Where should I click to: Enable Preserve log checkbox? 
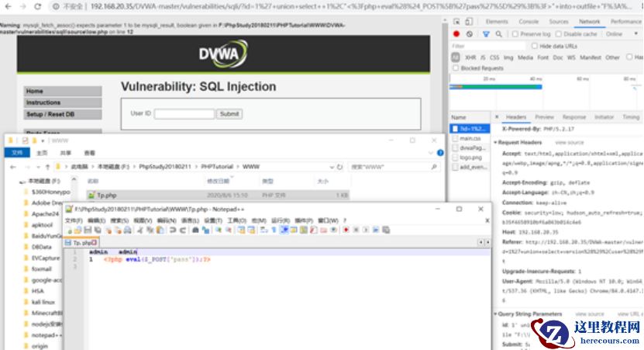(x=515, y=34)
